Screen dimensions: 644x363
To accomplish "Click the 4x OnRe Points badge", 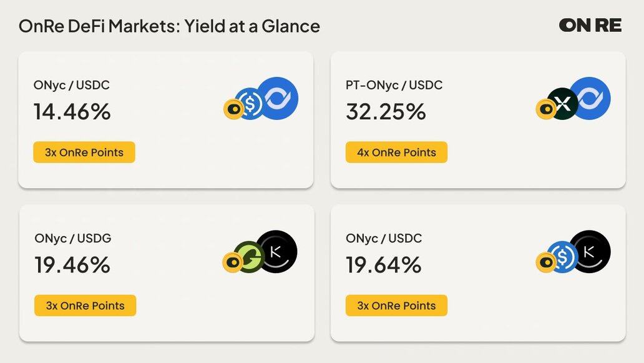I will click(396, 152).
